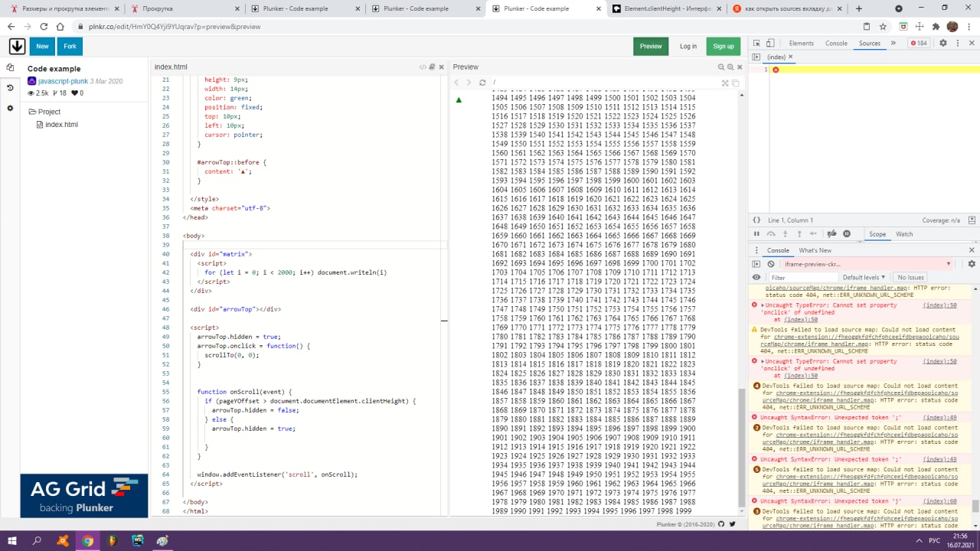Expand first Uncaught TypeError message
Screen dimensions: 980x551
pos(763,305)
